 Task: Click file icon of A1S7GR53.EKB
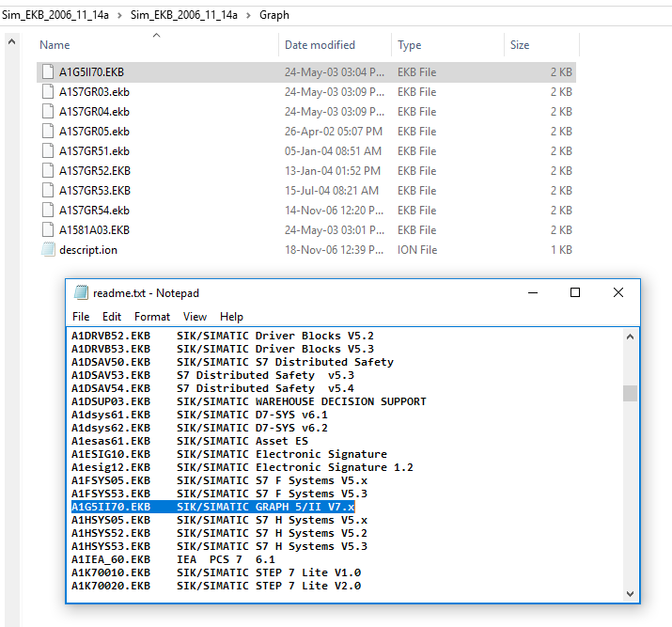[x=48, y=190]
